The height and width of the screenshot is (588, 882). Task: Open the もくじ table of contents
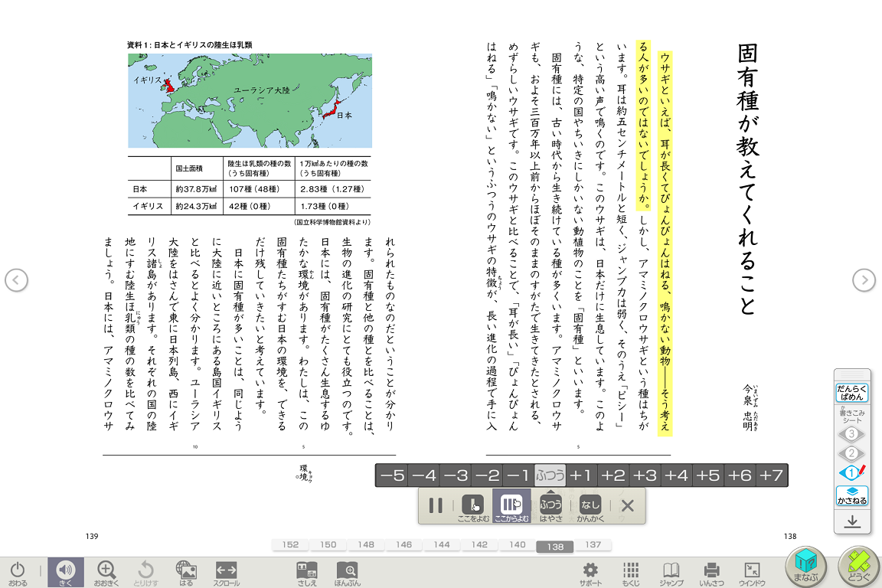coord(631,573)
